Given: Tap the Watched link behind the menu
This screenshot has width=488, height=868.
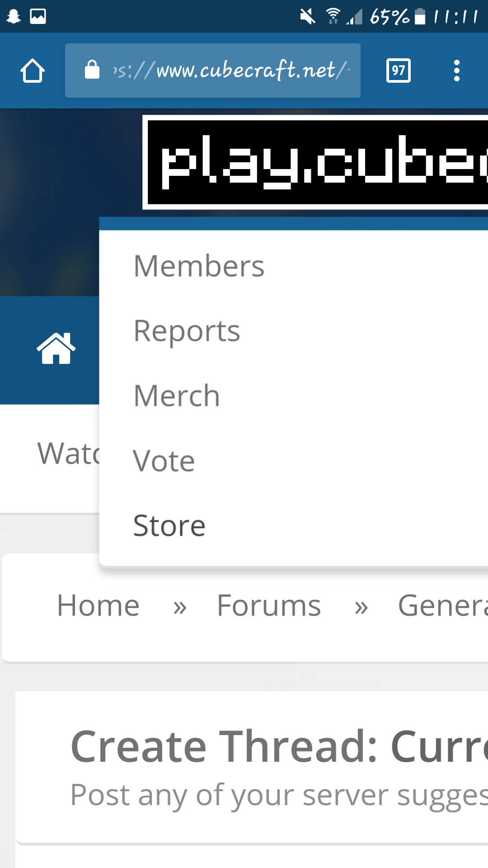Looking at the screenshot, I should pyautogui.click(x=69, y=453).
